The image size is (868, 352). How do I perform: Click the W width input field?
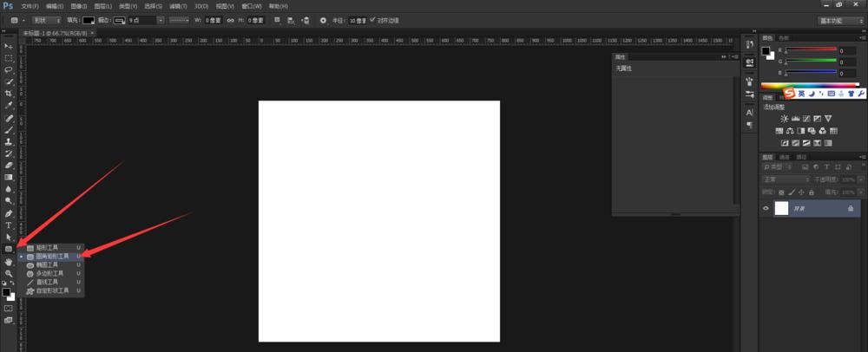[214, 21]
